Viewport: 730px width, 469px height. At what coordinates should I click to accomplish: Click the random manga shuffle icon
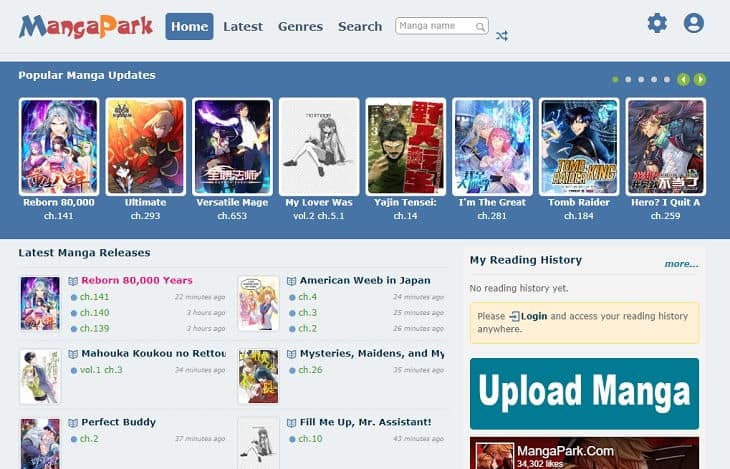pyautogui.click(x=501, y=36)
